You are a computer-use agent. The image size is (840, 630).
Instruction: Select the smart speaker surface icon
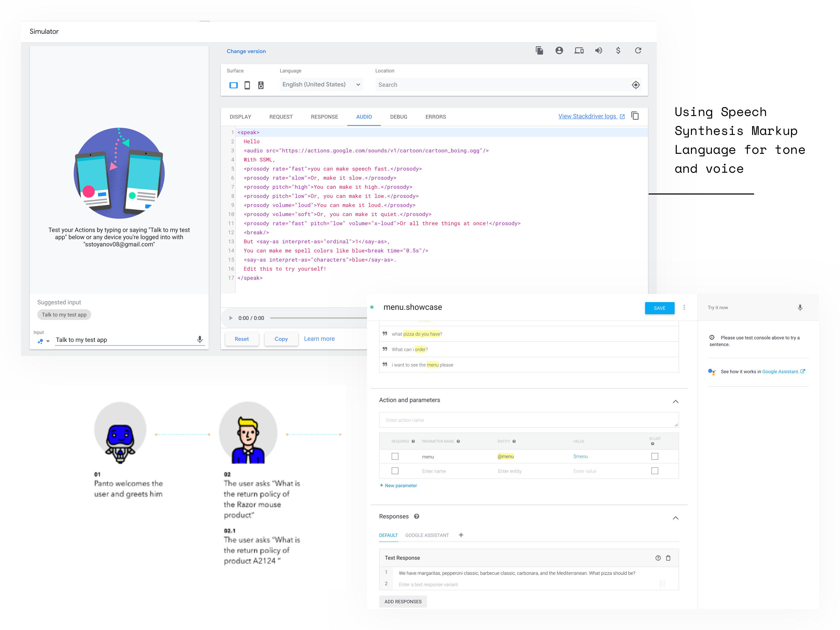pyautogui.click(x=261, y=85)
